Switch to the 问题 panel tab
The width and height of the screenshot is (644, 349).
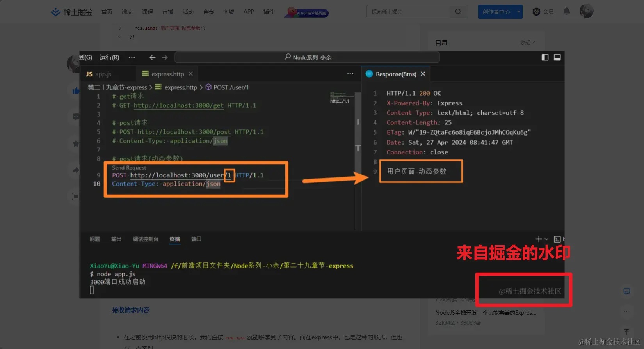click(x=95, y=239)
